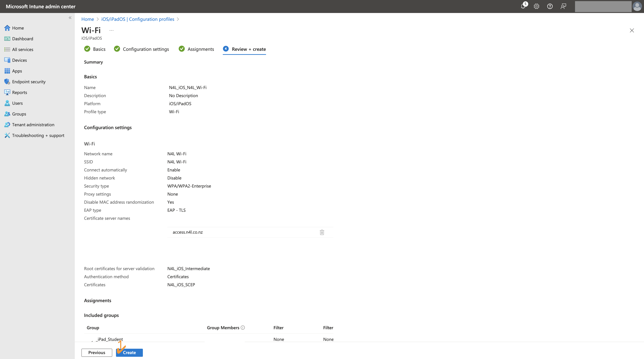This screenshot has height=359, width=644.
Task: Open the notifications bell showing 5 alerts
Action: pyautogui.click(x=523, y=6)
